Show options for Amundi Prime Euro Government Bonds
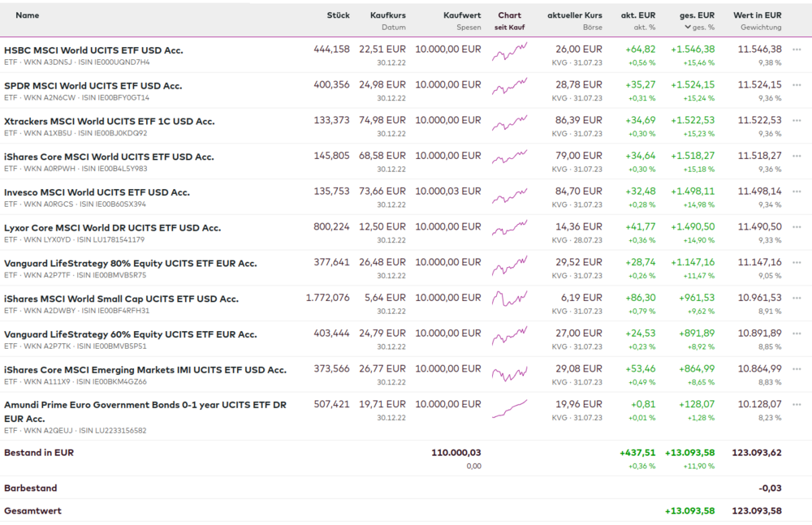Screen dimensions: 812x525 [797, 404]
